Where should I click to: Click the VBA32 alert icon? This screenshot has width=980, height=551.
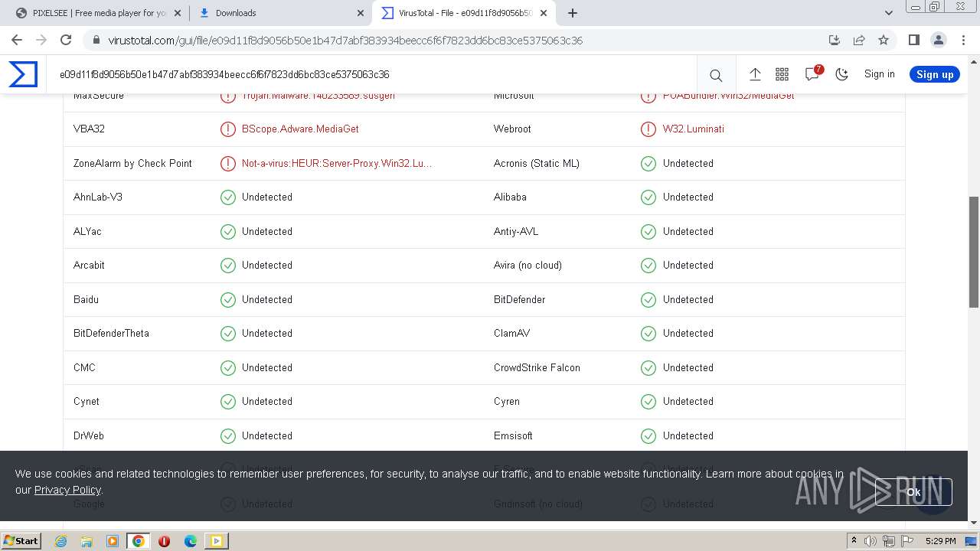(x=228, y=129)
